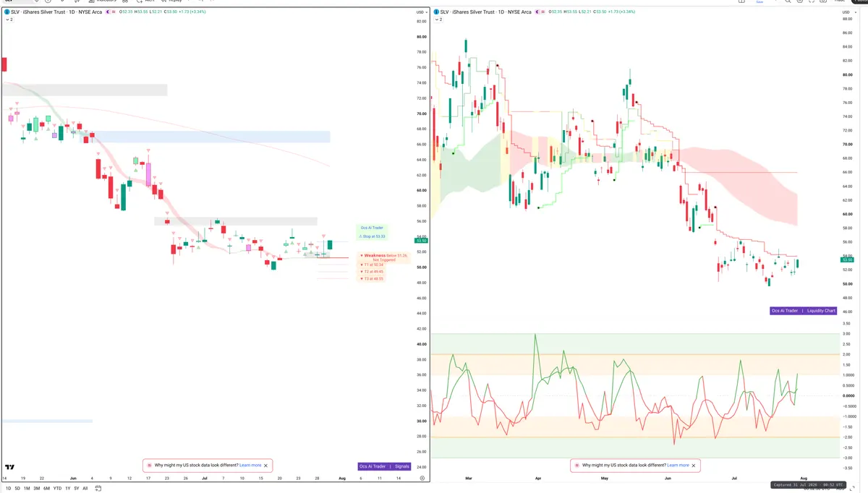This screenshot has width=868, height=493.
Task: Click the TradingView logo in left chart
Action: coord(10,467)
